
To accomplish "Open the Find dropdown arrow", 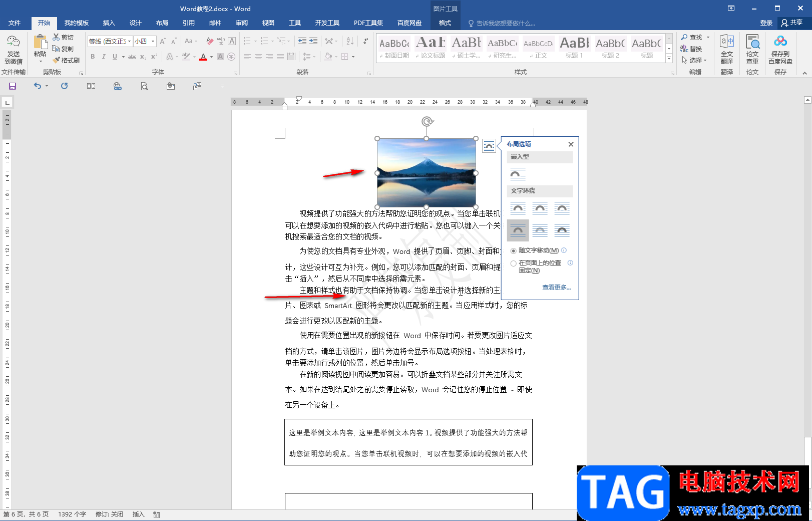I will [x=708, y=37].
